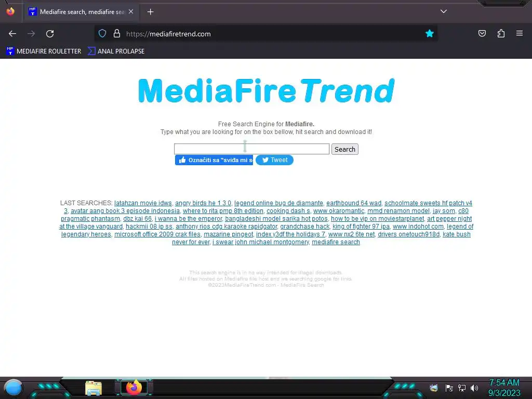Viewport: 532px width, 399px height.
Task: Select the Mediafire search browser tab
Action: pos(82,12)
